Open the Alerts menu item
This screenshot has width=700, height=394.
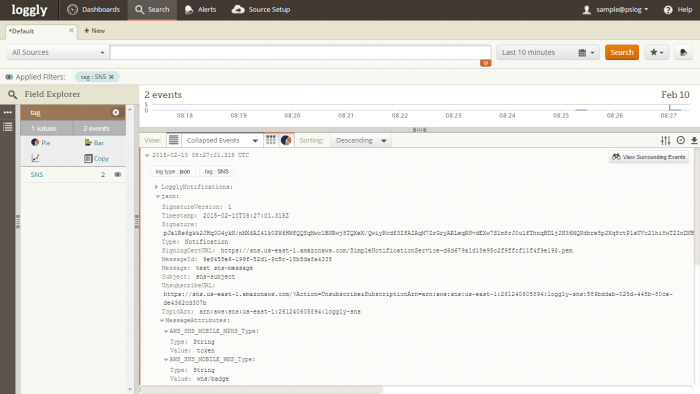[x=200, y=9]
